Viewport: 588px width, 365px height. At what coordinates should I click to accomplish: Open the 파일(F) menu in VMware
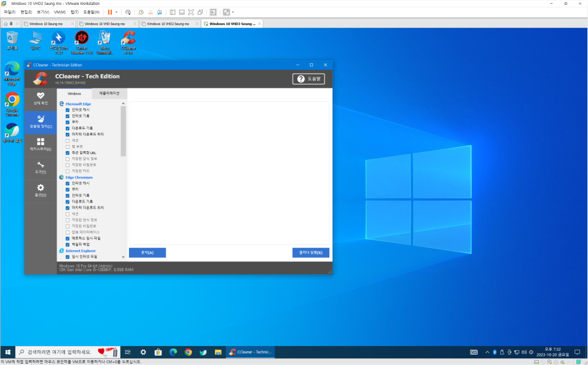10,12
